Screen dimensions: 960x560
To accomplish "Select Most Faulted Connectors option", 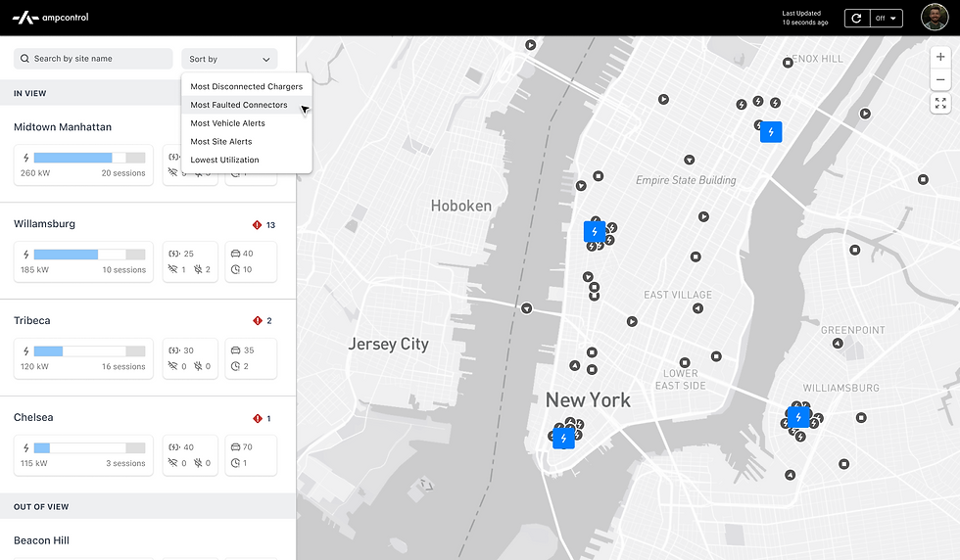I will [246, 105].
